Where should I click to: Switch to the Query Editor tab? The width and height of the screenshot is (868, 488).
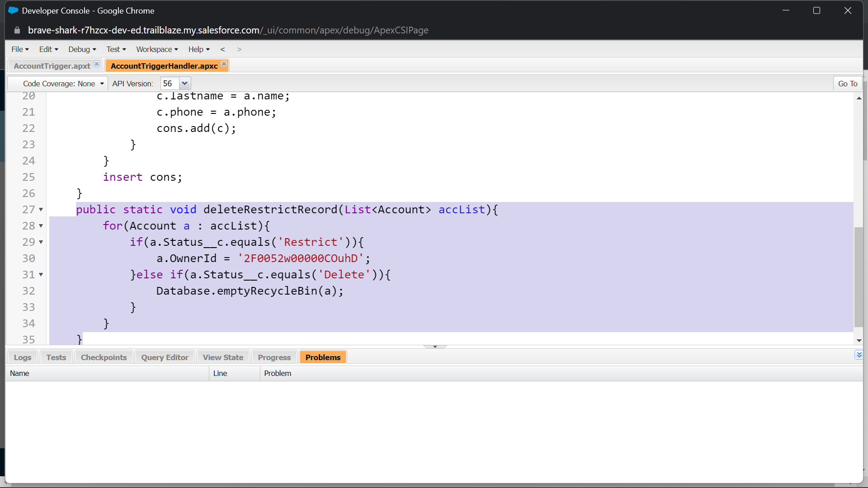pos(164,357)
